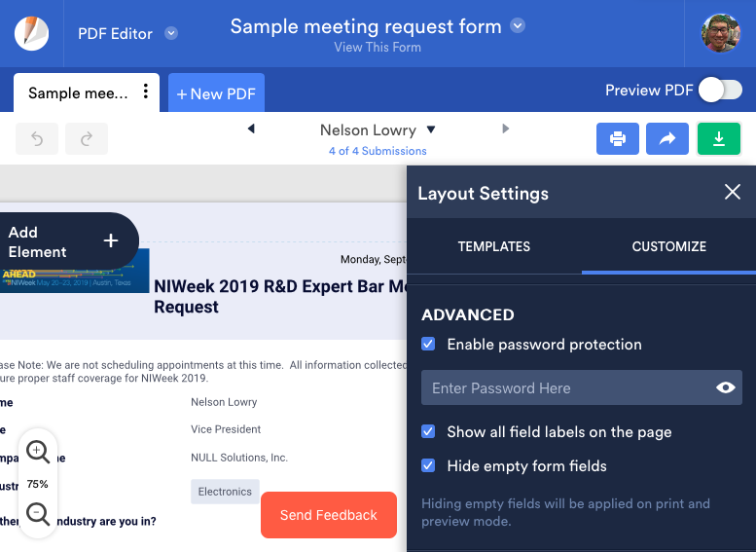Click the + New PDF tab button
This screenshot has height=552, width=756.
[x=216, y=93]
